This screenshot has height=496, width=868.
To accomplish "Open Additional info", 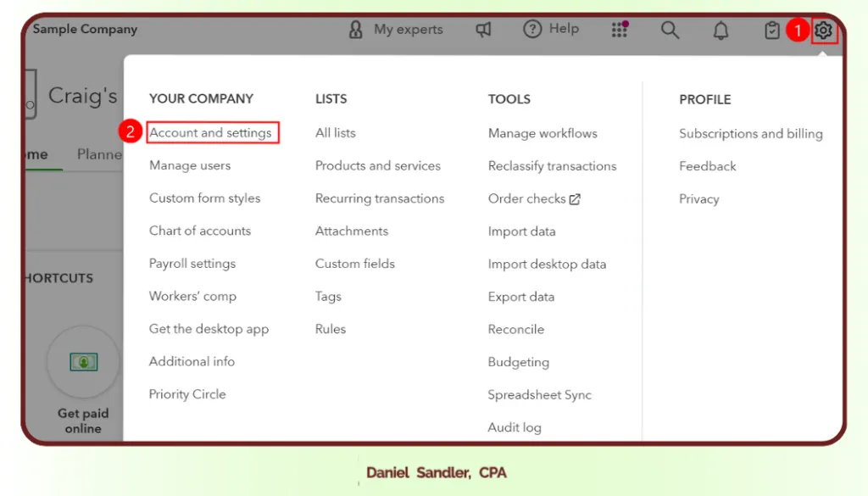I will pos(192,361).
